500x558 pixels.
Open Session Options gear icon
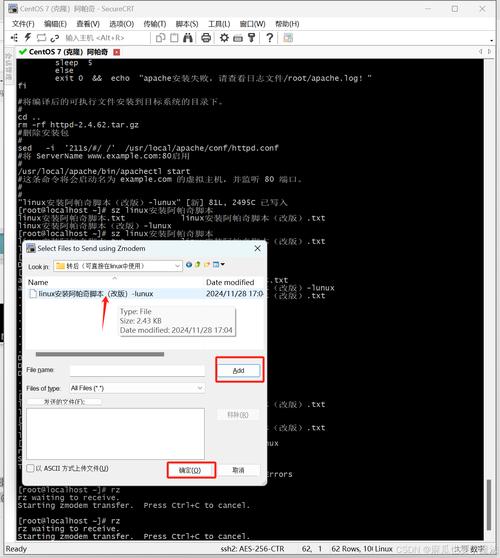click(224, 38)
